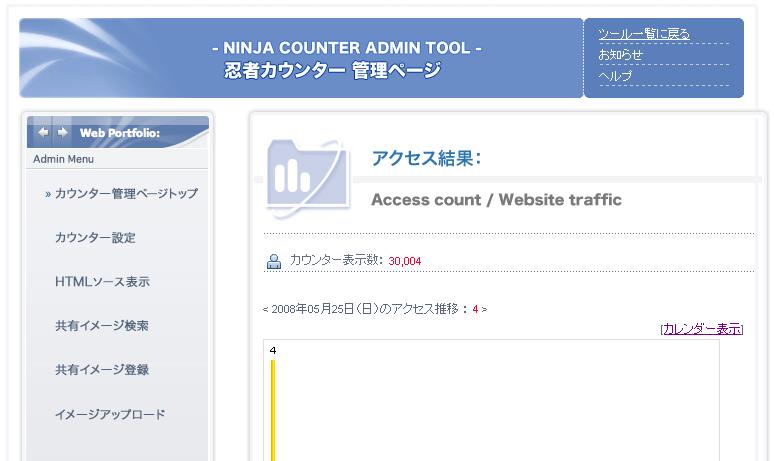Click the Web Portfolio: header text
Screen dimensions: 774x461
120,133
